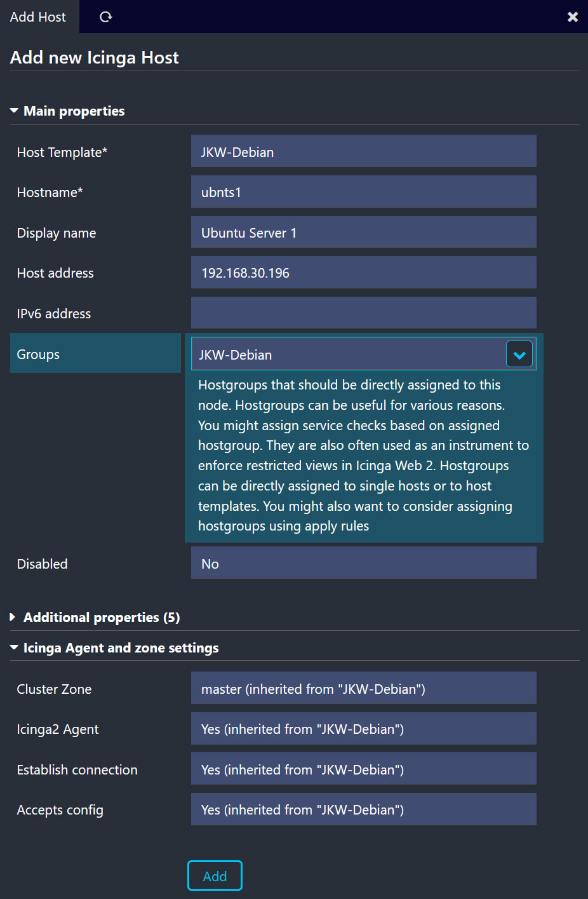Open the Accepts config dropdown
Viewport: 588px width, 899px height.
click(363, 809)
